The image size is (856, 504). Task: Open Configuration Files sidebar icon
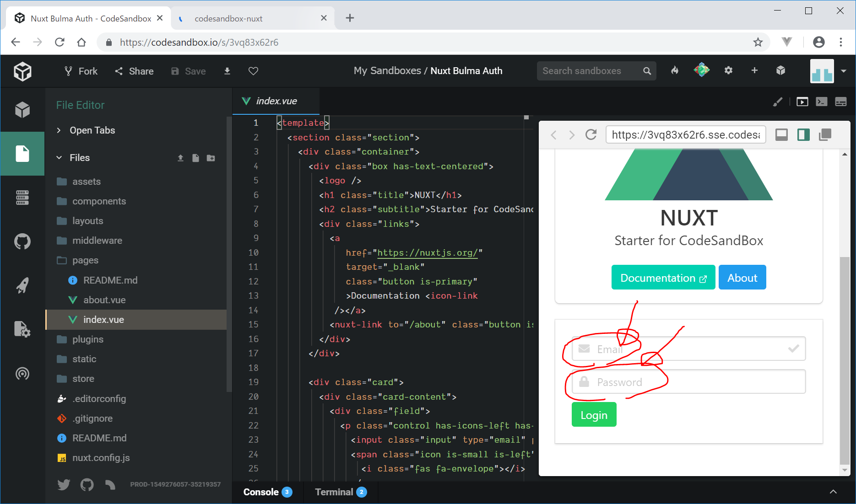click(x=22, y=329)
